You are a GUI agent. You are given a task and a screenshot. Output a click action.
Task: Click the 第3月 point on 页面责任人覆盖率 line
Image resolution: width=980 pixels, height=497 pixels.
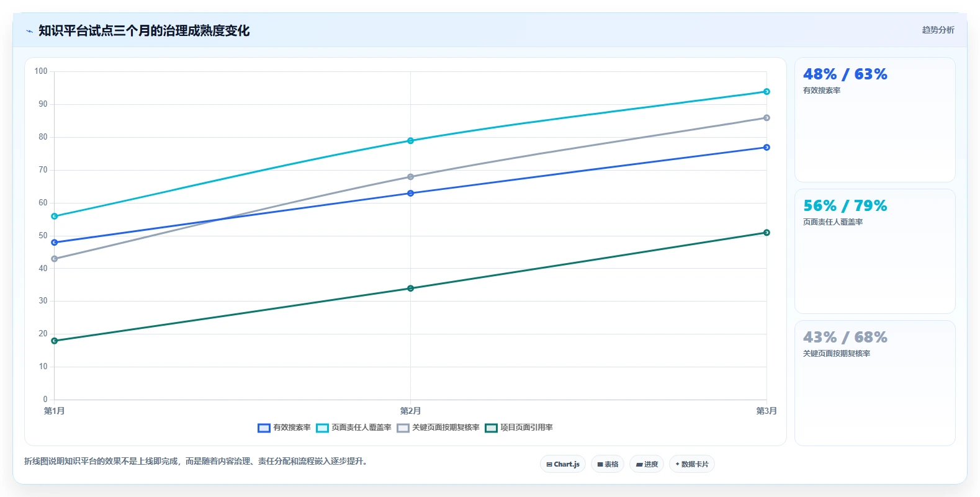(x=766, y=92)
